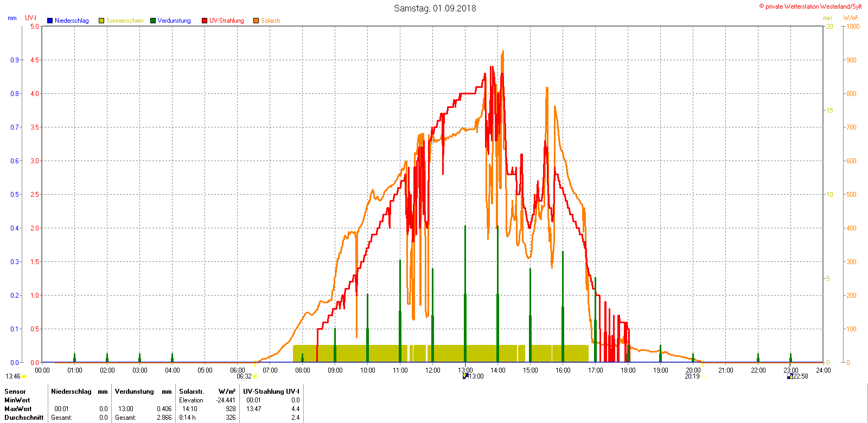Click the moon icon beside 13:00 below the axis
Screen dimensions: 868x423
[465, 376]
